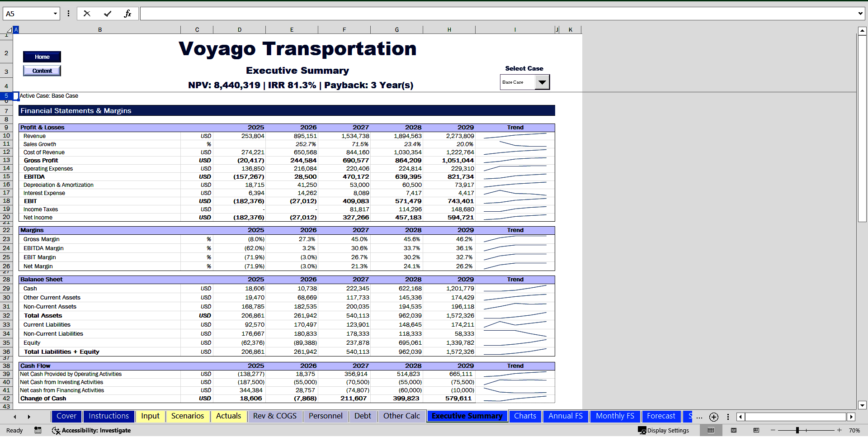Screen dimensions: 868x437
Task: Select the Change of Cash row label
Action: coord(43,398)
